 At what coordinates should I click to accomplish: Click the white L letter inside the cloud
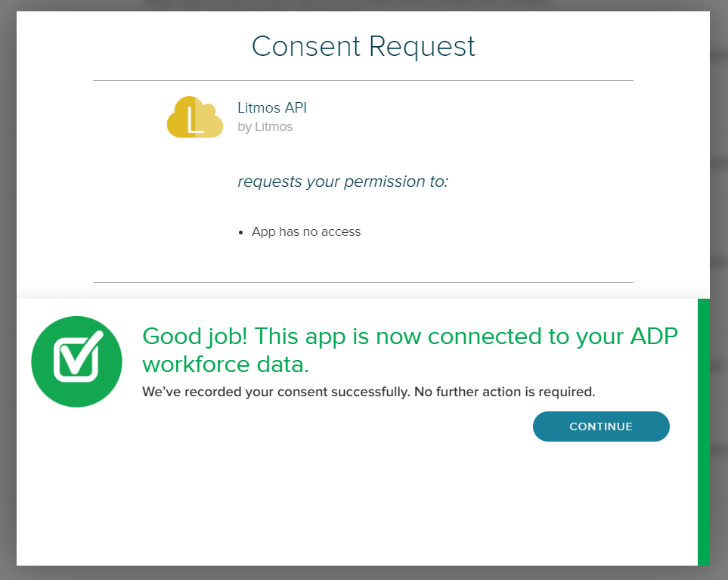(x=195, y=120)
